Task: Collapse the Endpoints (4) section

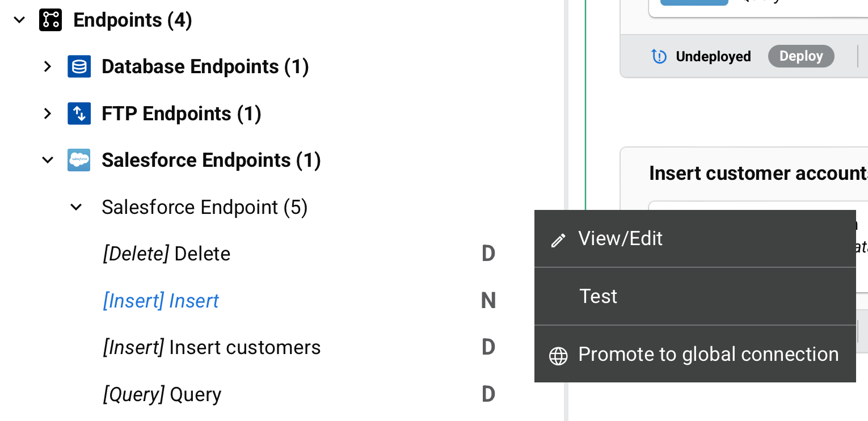Action: [x=19, y=20]
